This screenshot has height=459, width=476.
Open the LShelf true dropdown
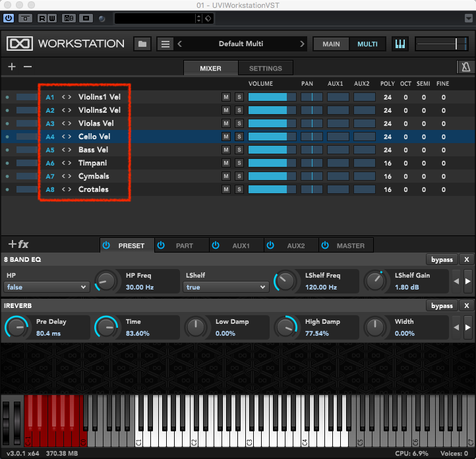[226, 287]
